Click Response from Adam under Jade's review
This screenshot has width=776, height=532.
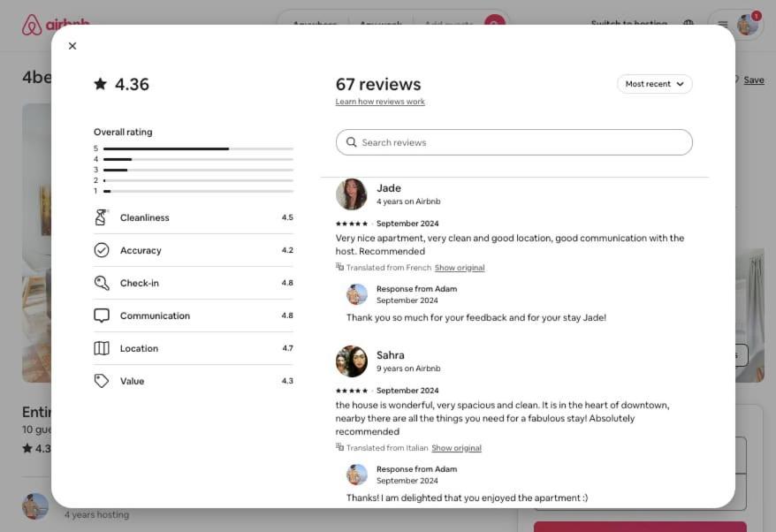pyautogui.click(x=416, y=288)
